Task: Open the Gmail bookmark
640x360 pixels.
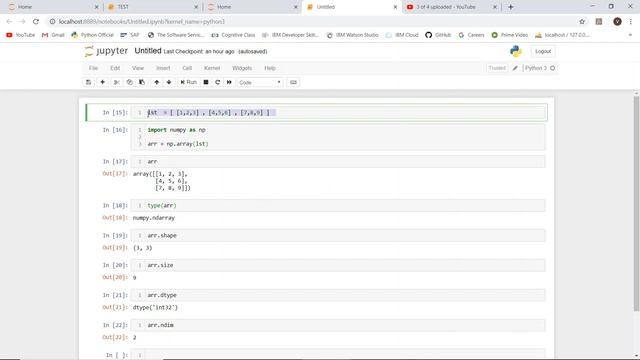Action: 53,35
